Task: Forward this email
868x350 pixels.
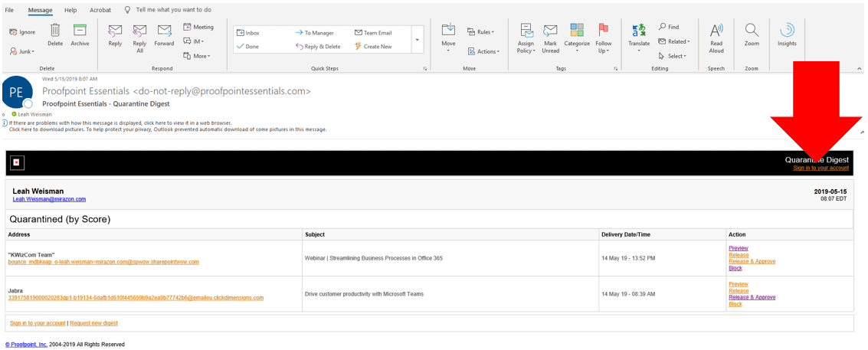Action: pos(164,34)
